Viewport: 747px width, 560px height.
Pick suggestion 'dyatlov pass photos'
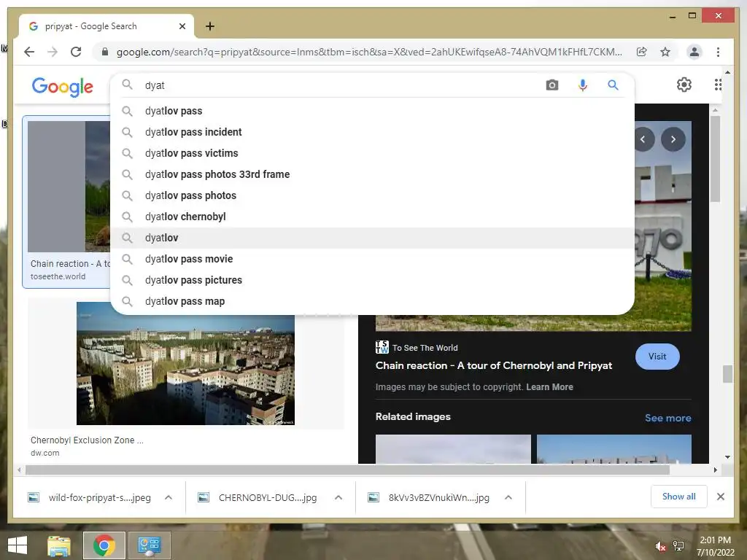pos(372,195)
